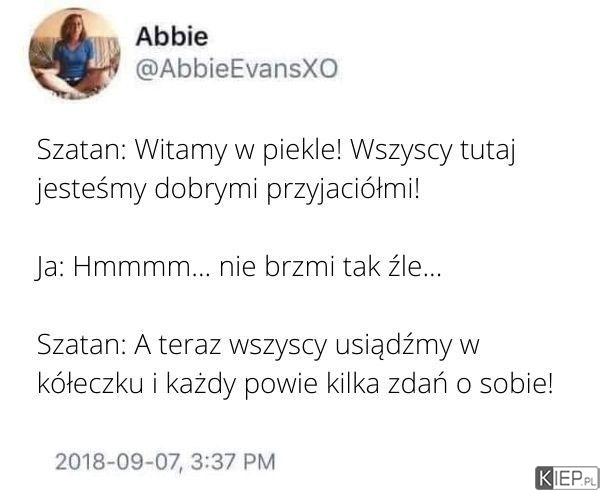Click the second Szatan: speaker label

(82, 345)
